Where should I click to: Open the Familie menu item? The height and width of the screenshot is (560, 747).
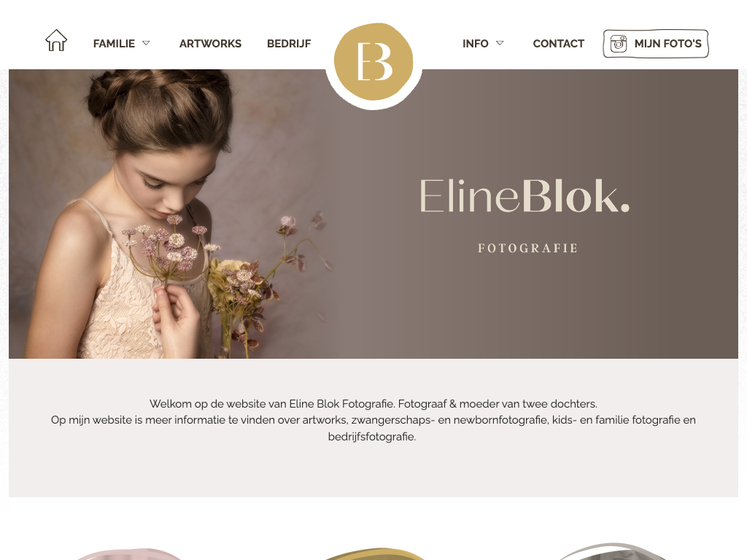[x=114, y=44]
